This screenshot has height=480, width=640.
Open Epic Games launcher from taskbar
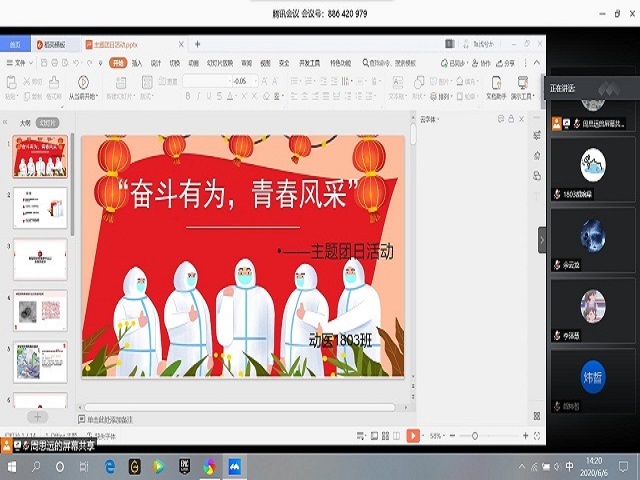(x=184, y=467)
